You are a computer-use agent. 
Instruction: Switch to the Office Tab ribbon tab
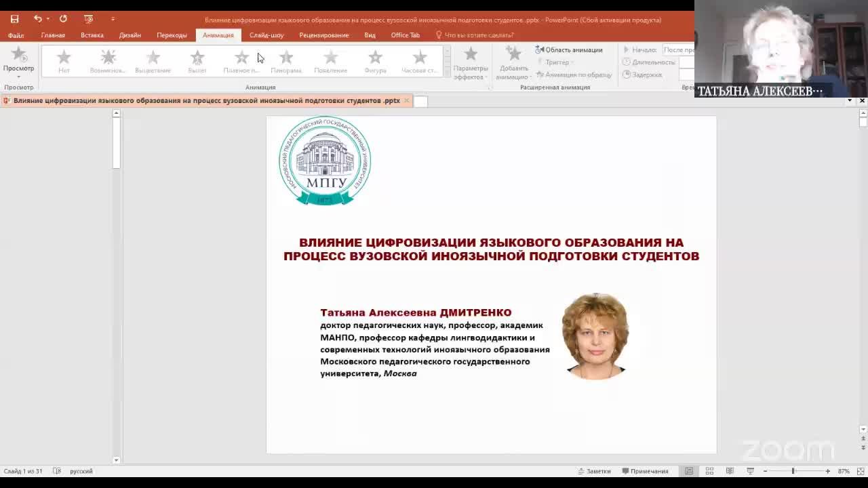[x=406, y=35]
